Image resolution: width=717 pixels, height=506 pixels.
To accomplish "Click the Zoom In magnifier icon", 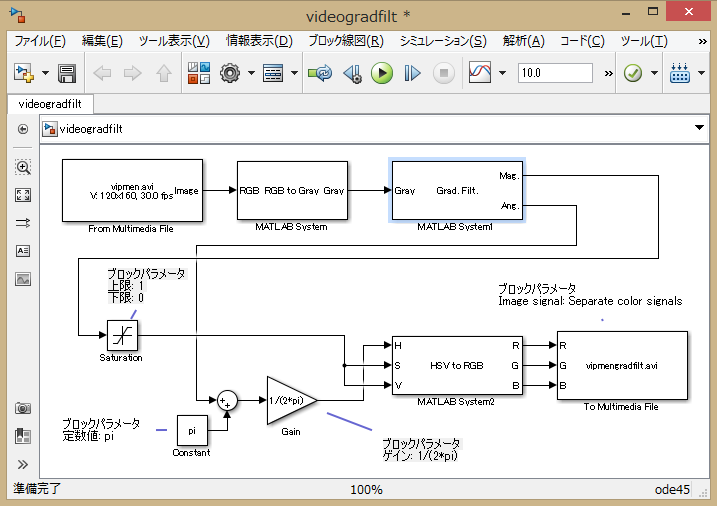I will pos(23,167).
